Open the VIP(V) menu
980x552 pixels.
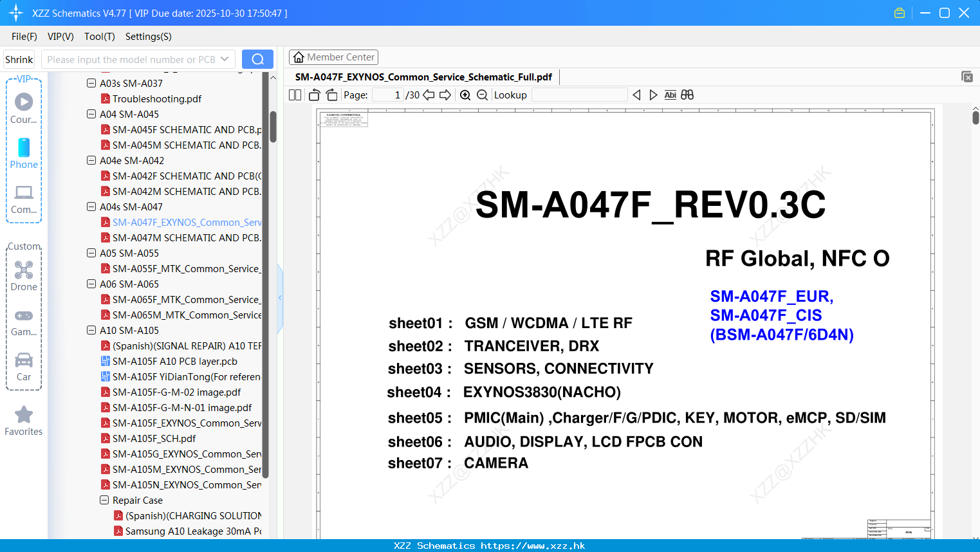pos(60,37)
